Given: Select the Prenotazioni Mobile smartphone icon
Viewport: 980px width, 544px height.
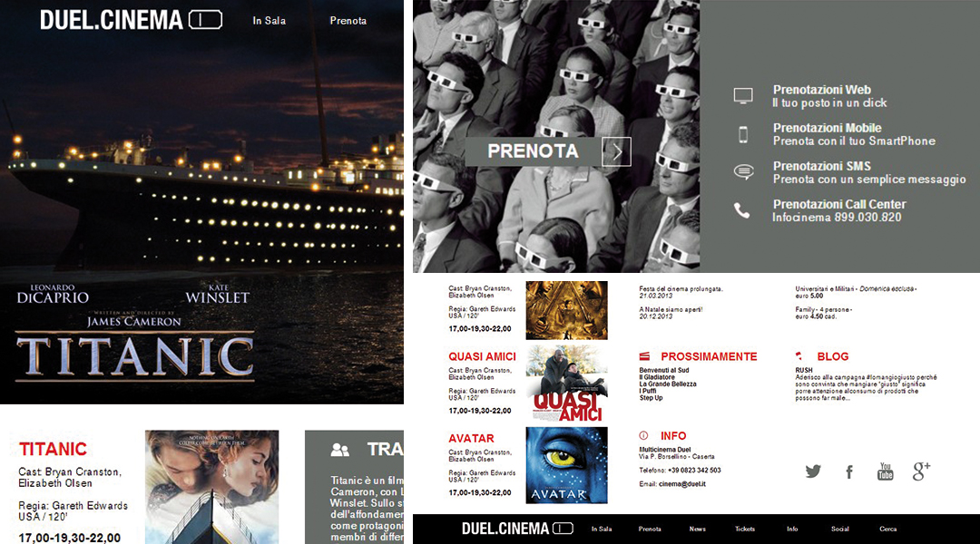Looking at the screenshot, I should [x=743, y=134].
